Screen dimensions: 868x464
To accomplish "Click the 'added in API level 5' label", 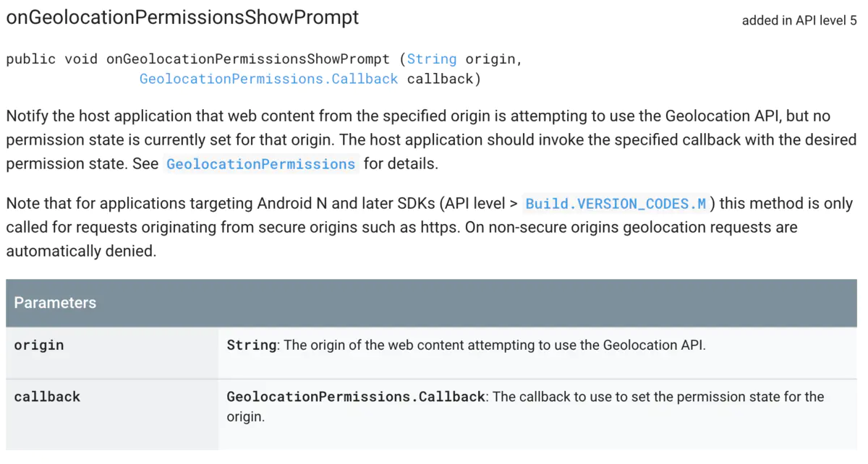I will point(799,20).
